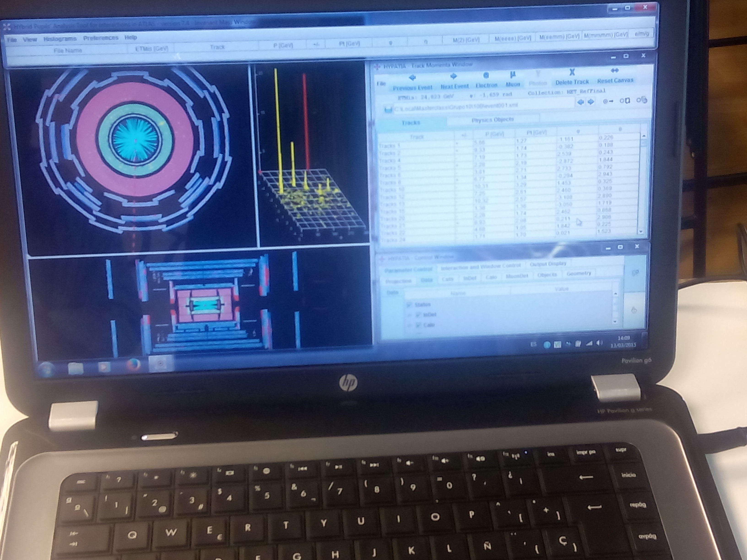Open the Histograms menu

[60, 39]
